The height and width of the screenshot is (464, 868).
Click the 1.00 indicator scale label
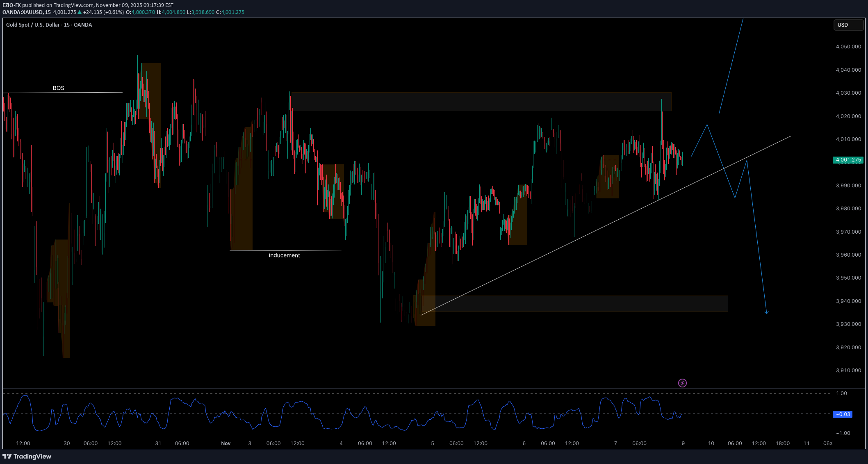pyautogui.click(x=841, y=393)
